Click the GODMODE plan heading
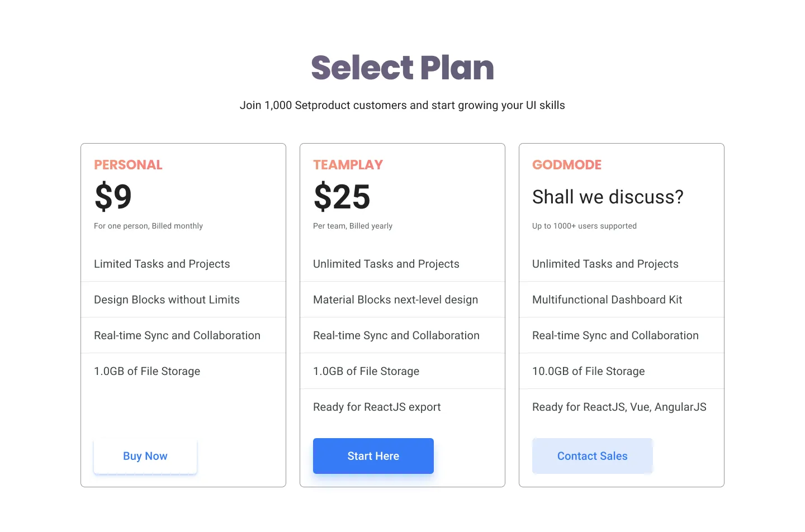Screen dimensions: 805x532 pos(567,165)
